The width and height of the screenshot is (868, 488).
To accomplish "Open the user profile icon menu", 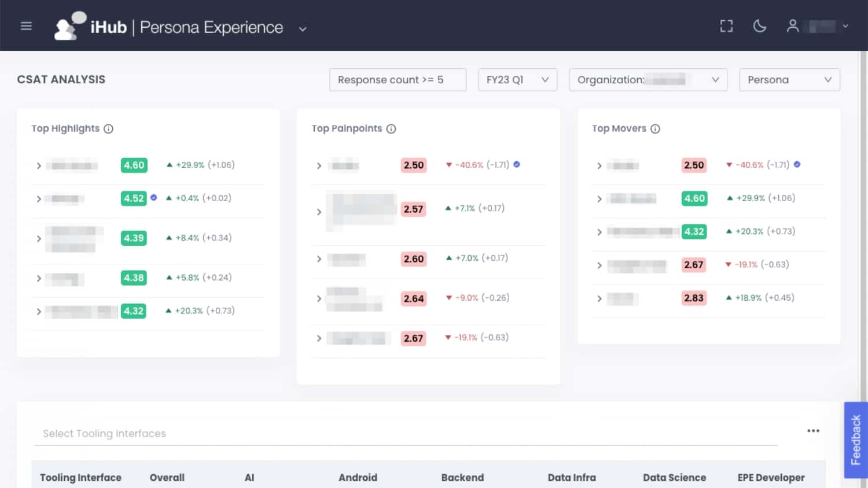I will 793,26.
